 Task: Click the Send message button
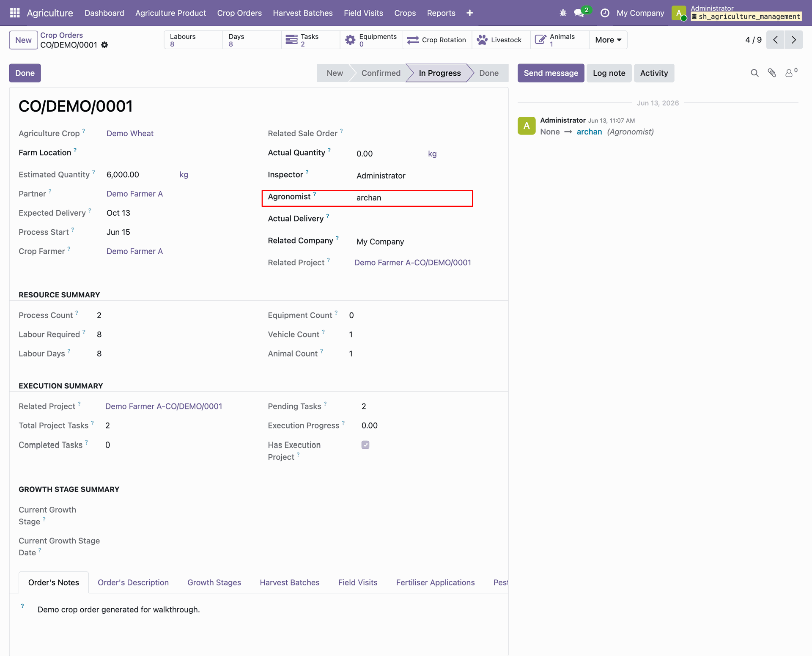point(551,73)
